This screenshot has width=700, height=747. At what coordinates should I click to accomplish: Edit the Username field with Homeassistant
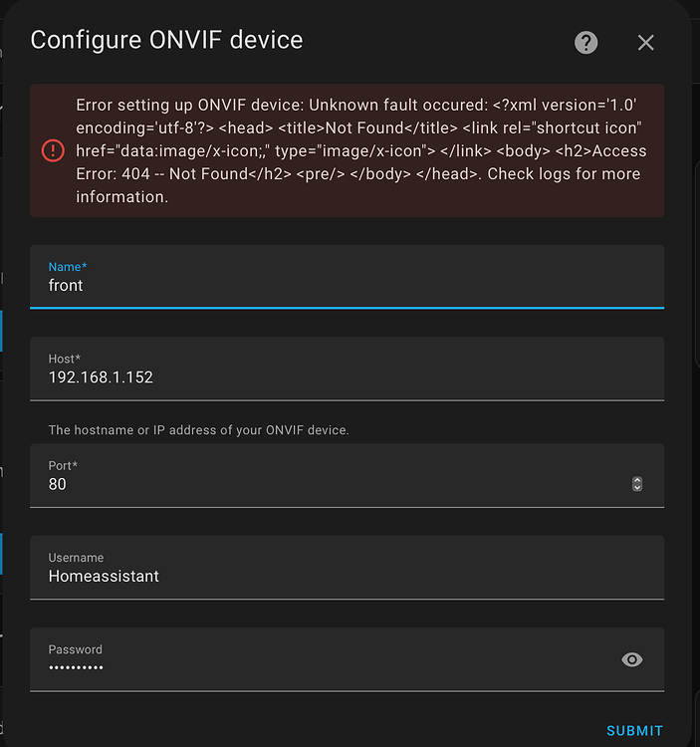pyautogui.click(x=347, y=568)
